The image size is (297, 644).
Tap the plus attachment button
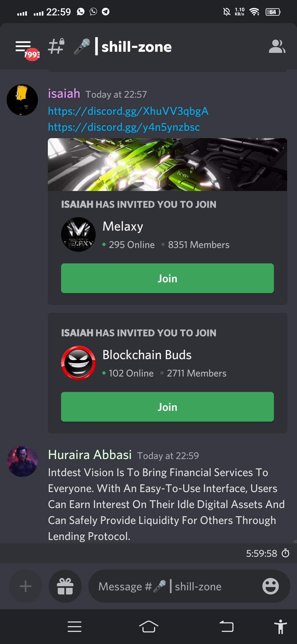pyautogui.click(x=26, y=586)
